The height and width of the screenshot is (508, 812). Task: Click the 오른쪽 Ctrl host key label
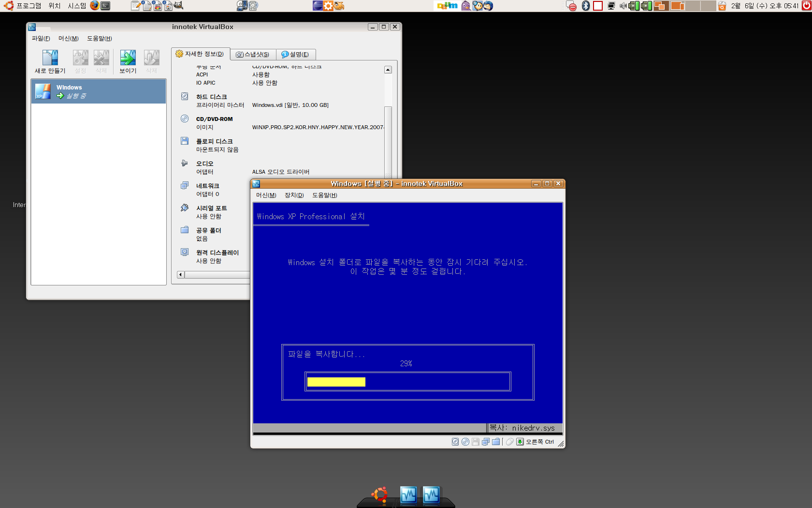(540, 442)
